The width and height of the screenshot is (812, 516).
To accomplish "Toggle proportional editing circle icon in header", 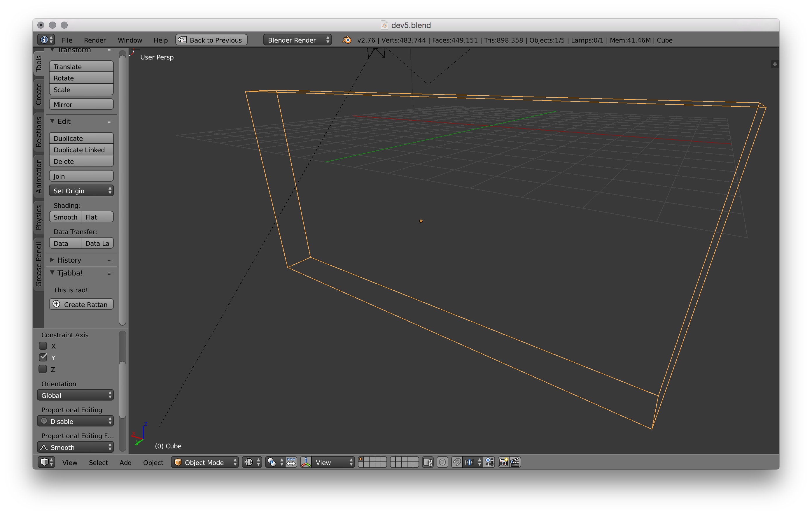I will click(442, 462).
